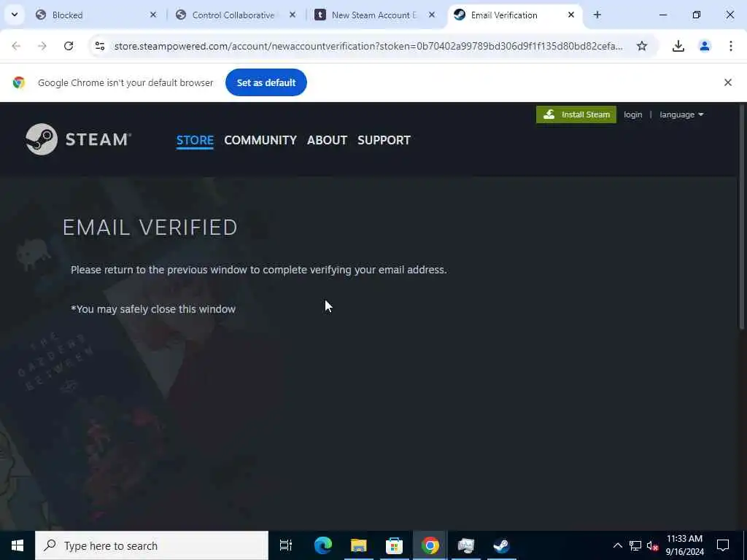Click the Set as default button
This screenshot has height=560, width=747.
tap(266, 82)
